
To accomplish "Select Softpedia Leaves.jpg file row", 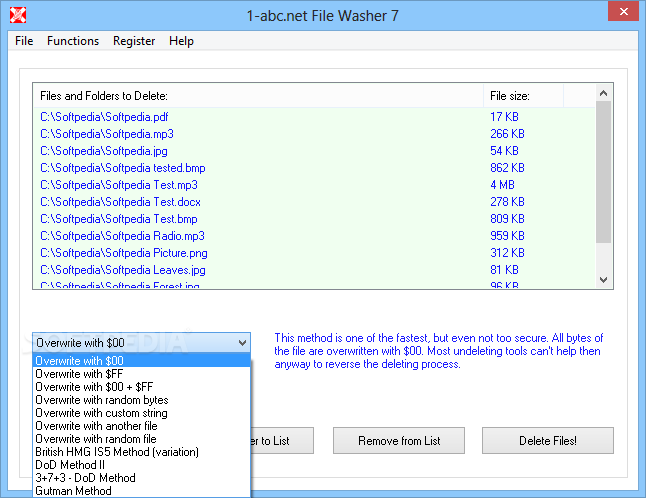I will 314,270.
